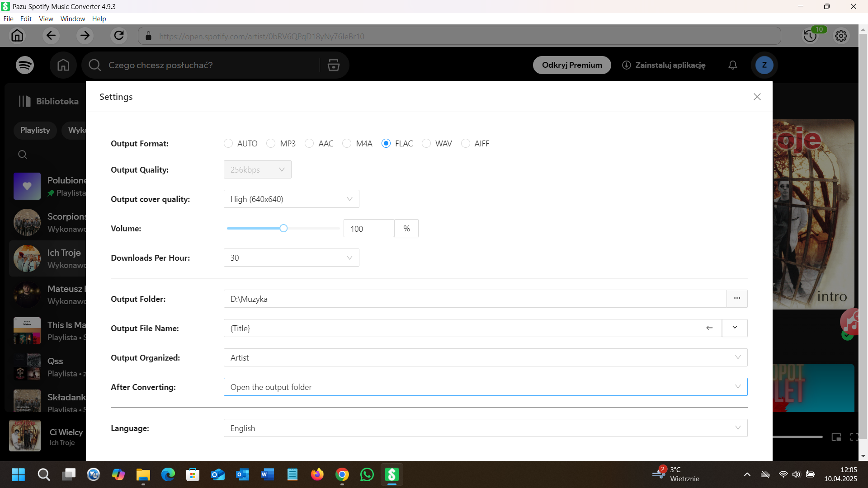The height and width of the screenshot is (488, 868).
Task: Open Windows Start menu
Action: 18,474
